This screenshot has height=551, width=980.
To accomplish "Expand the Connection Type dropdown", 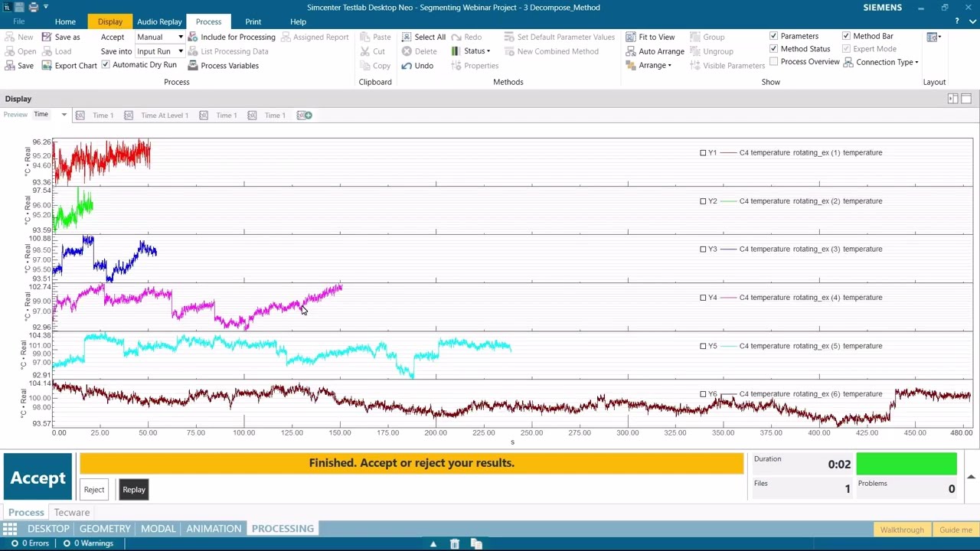I will (916, 62).
